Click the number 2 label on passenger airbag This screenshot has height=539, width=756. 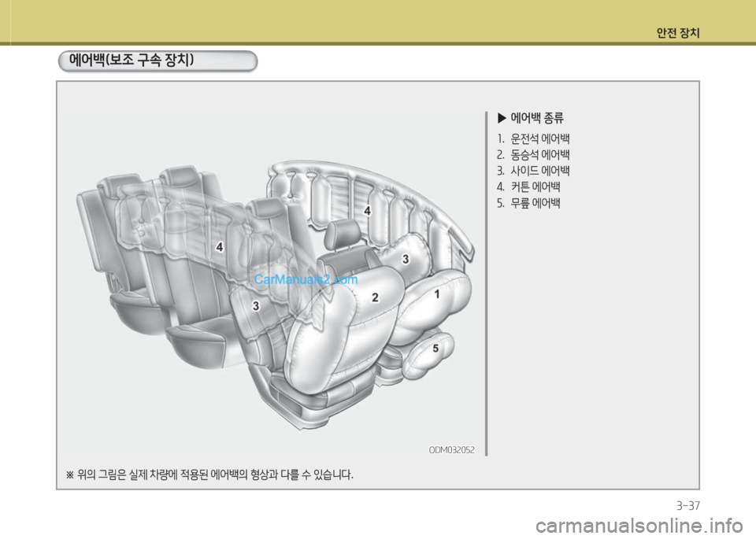coord(375,297)
